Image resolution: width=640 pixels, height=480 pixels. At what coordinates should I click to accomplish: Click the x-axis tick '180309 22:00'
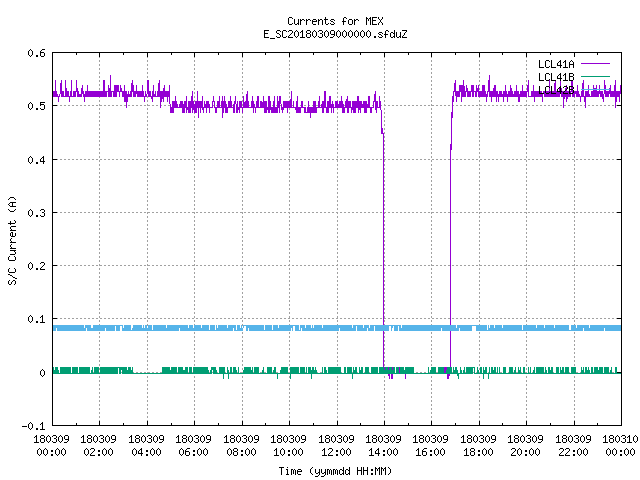pos(573,446)
